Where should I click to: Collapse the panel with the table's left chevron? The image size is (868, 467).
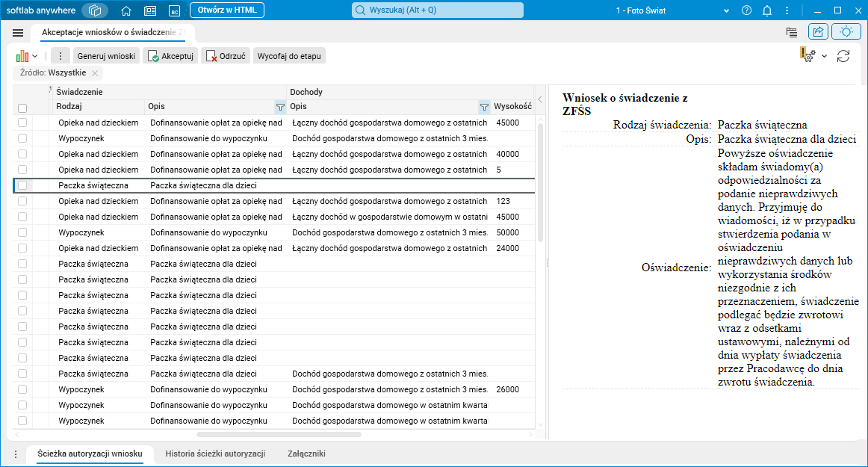tap(540, 99)
